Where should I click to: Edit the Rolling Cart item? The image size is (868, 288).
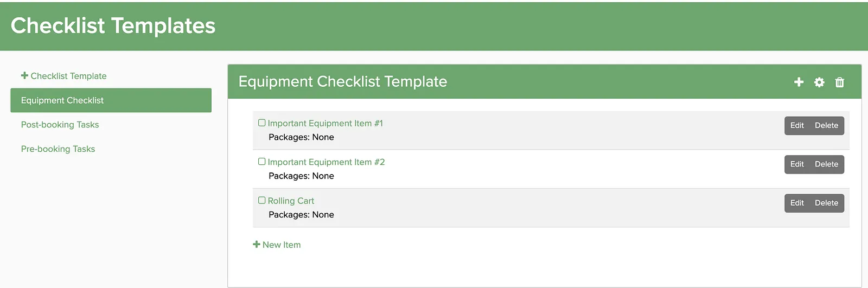[797, 203]
